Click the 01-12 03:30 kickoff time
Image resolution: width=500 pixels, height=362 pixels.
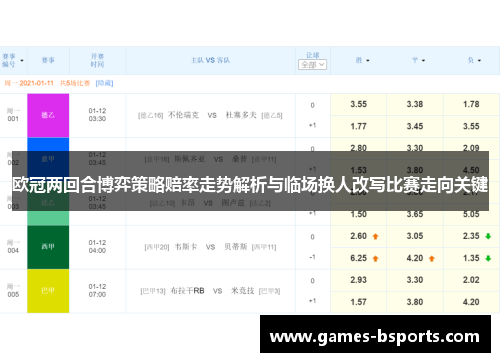click(97, 115)
